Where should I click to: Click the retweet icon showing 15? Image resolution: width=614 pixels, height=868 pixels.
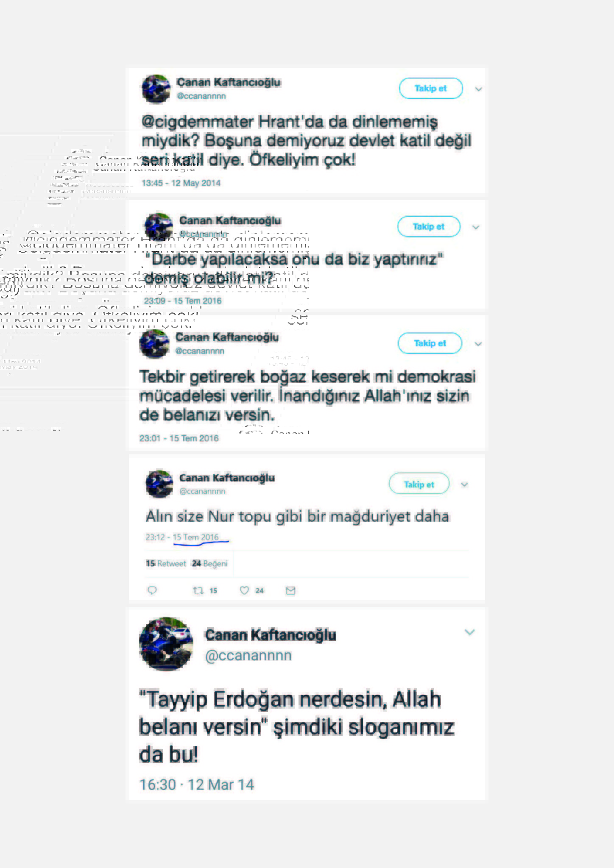(x=198, y=590)
